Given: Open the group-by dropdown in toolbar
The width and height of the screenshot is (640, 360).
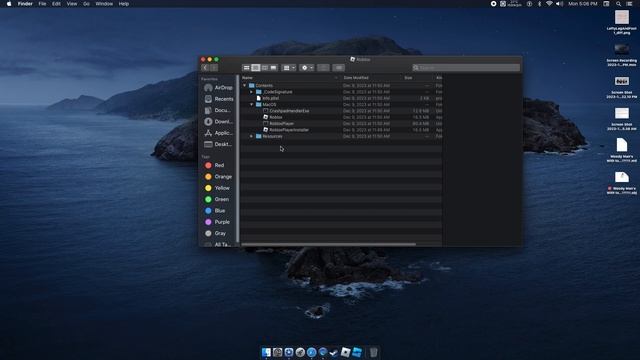Looking at the screenshot, I should [x=289, y=68].
